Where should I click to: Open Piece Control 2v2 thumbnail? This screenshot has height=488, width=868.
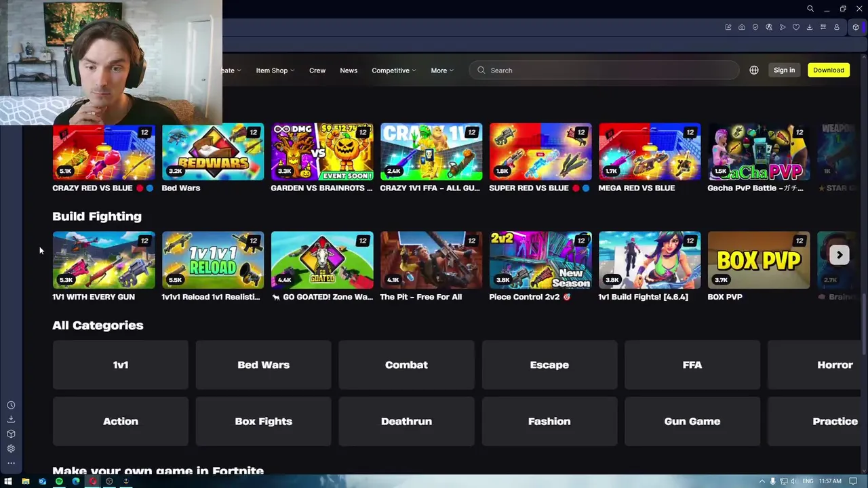pos(540,260)
